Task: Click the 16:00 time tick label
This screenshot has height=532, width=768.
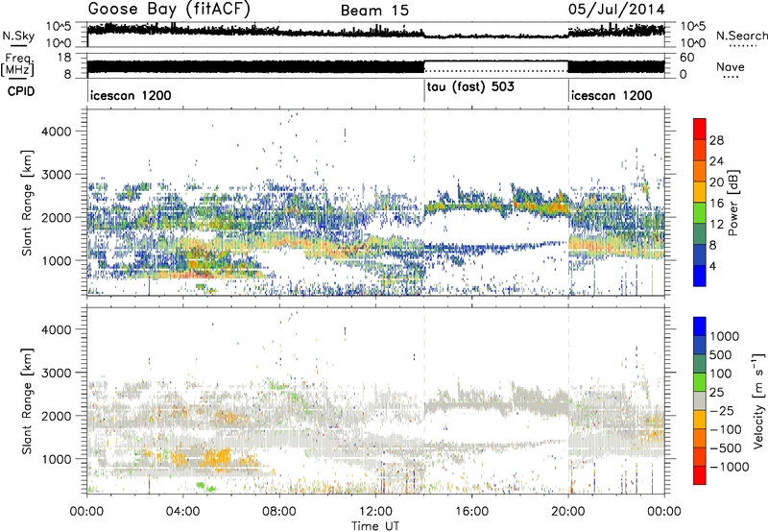Action: (471, 512)
